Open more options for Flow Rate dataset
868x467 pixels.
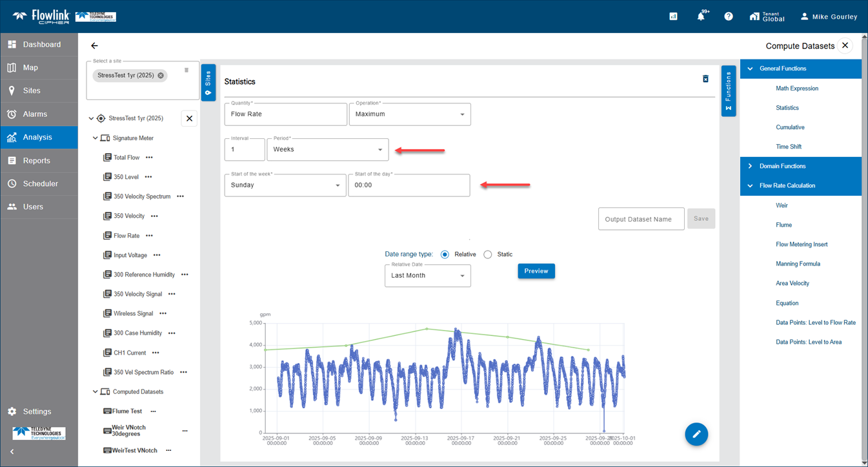149,236
